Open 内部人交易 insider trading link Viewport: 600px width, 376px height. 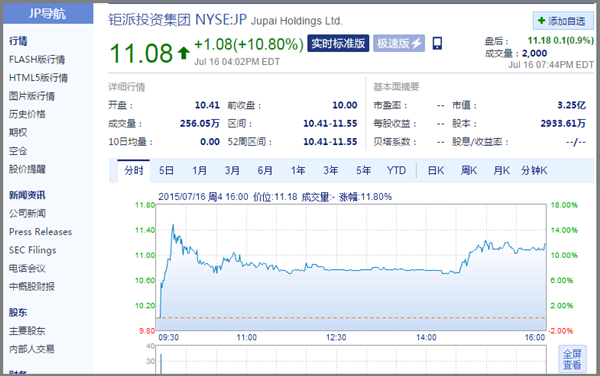click(x=32, y=349)
